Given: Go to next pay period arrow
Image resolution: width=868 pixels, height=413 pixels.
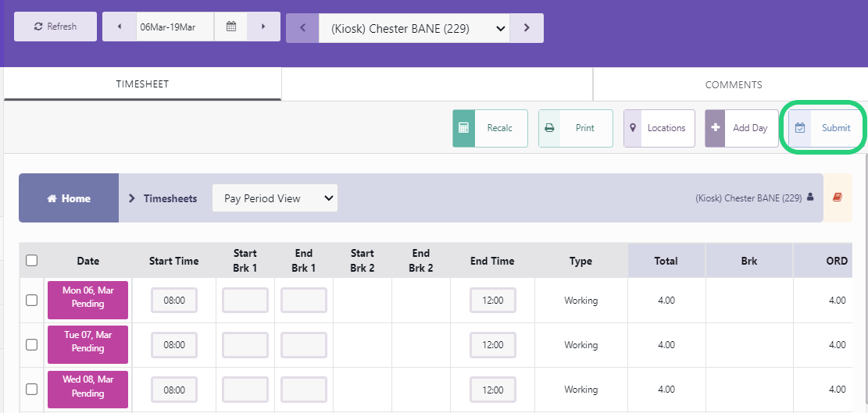Looking at the screenshot, I should pos(263,27).
